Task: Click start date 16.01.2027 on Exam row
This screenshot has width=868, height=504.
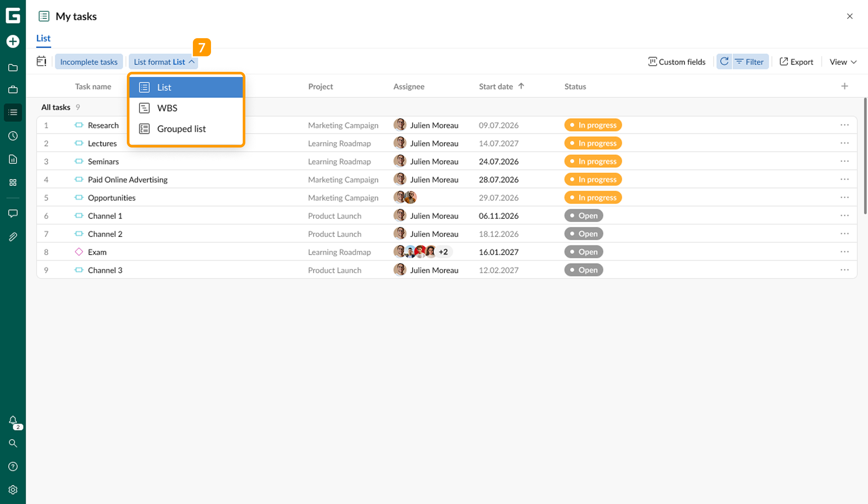Action: point(498,252)
